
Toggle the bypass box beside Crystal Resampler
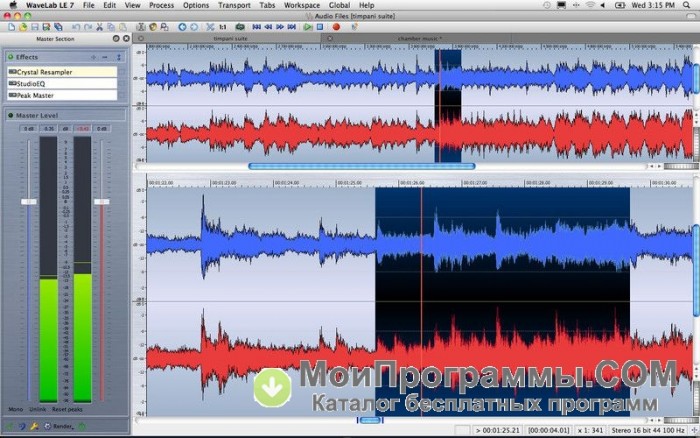click(122, 72)
